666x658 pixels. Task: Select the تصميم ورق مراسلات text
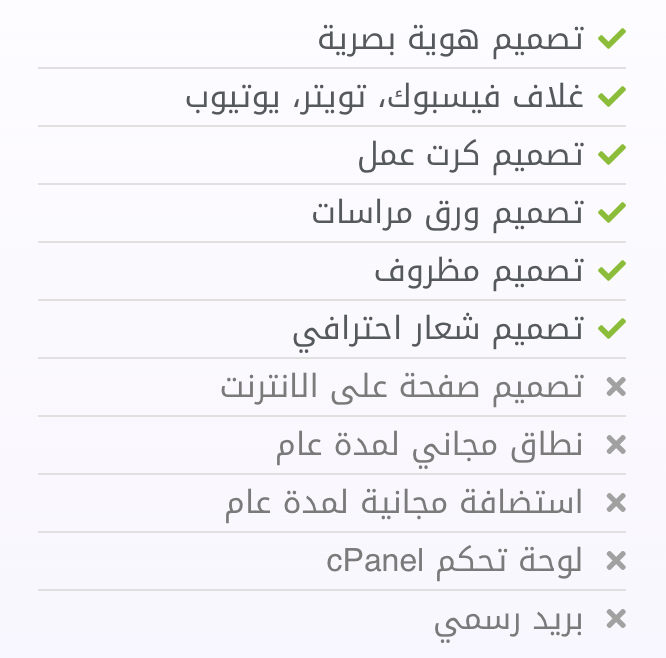[x=447, y=213]
